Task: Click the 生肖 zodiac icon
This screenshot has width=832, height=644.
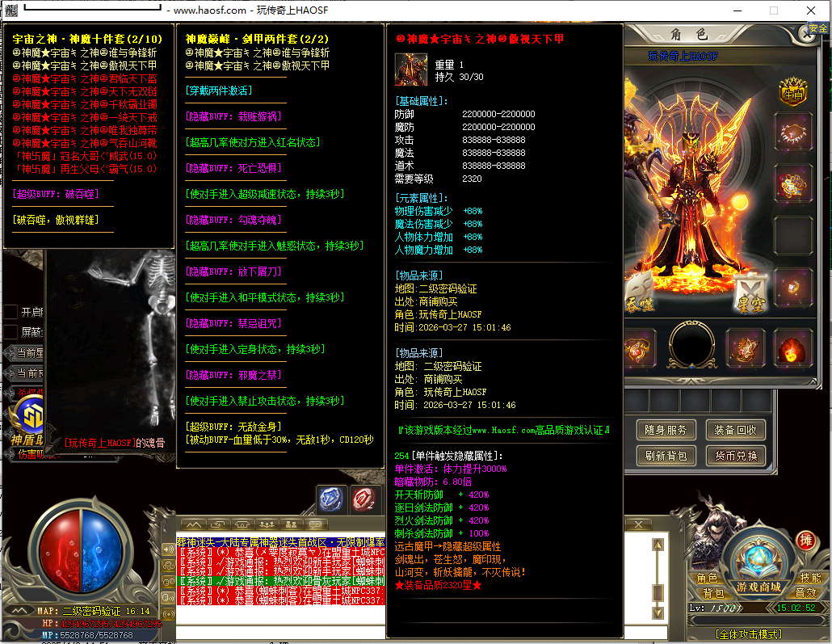Action: tap(793, 90)
